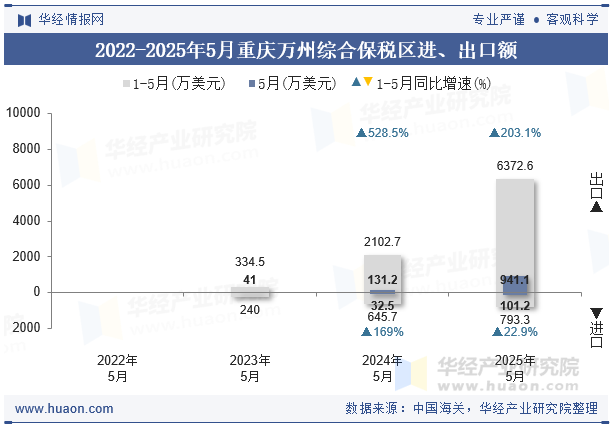This screenshot has height=427, width=615.
Task: Click the black up arrow under 出口
Action: tap(596, 207)
